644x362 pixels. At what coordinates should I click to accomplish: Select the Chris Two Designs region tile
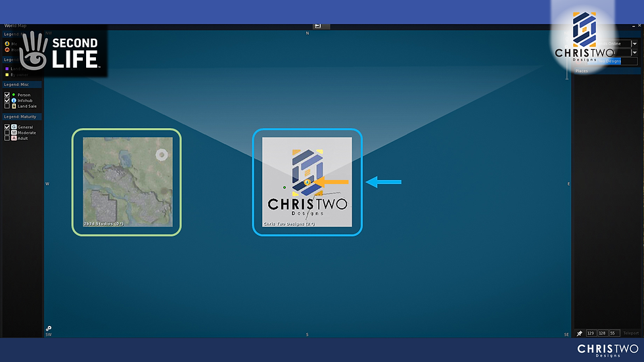[x=308, y=182]
